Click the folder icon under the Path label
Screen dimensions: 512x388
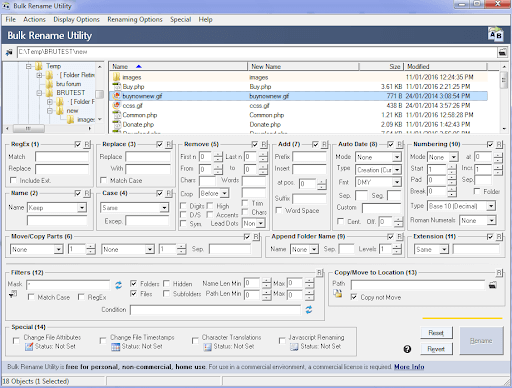[338, 293]
